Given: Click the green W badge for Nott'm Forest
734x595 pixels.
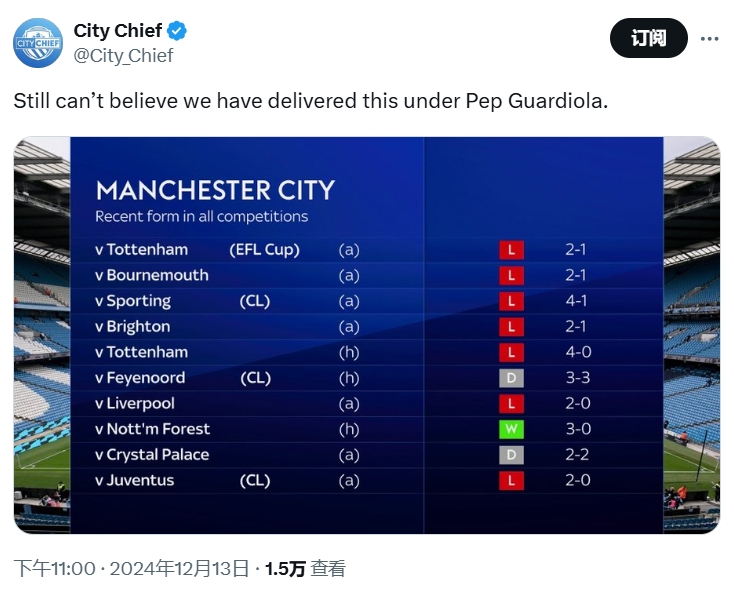Looking at the screenshot, I should 511,429.
